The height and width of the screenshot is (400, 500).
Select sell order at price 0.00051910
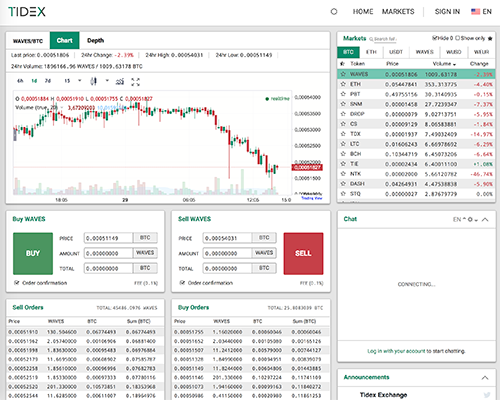pos(85,332)
